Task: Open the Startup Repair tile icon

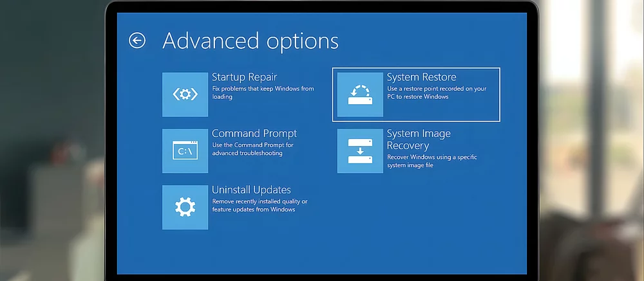Action: (x=185, y=95)
